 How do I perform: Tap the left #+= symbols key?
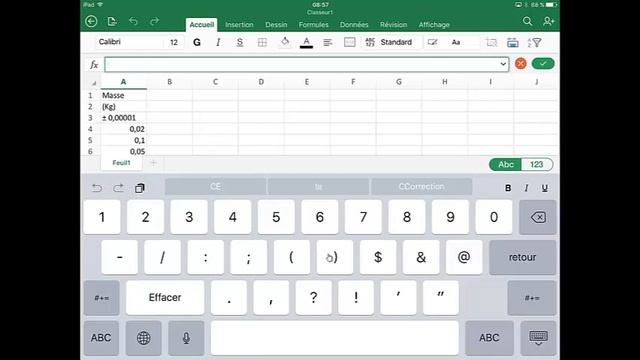tap(102, 298)
